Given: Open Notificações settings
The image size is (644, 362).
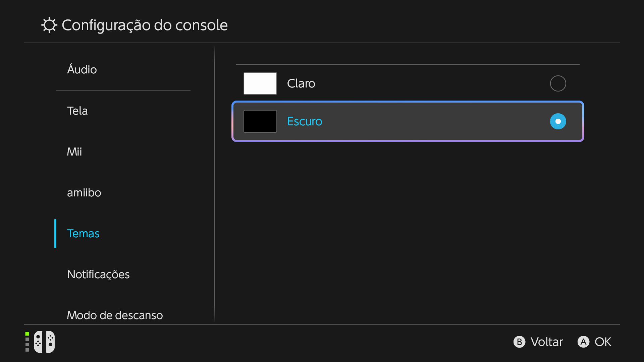Looking at the screenshot, I should 98,275.
